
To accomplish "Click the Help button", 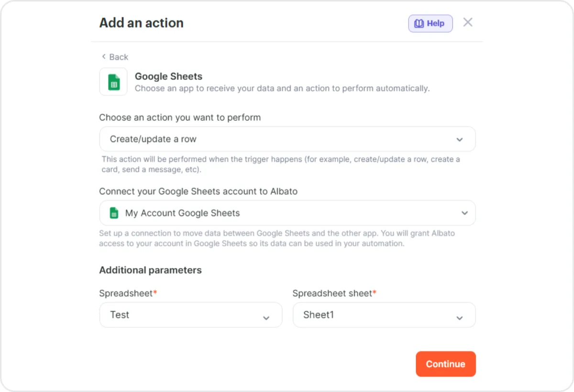I will [430, 23].
